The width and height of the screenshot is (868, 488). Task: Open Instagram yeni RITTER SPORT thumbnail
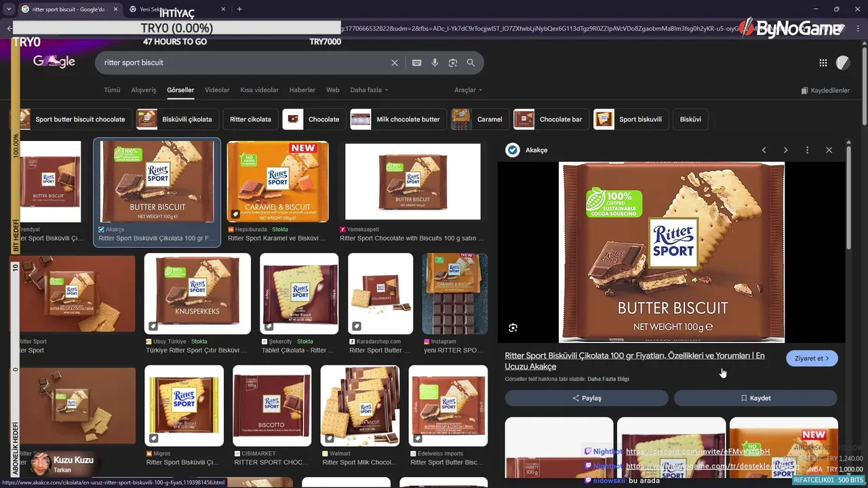tap(455, 293)
